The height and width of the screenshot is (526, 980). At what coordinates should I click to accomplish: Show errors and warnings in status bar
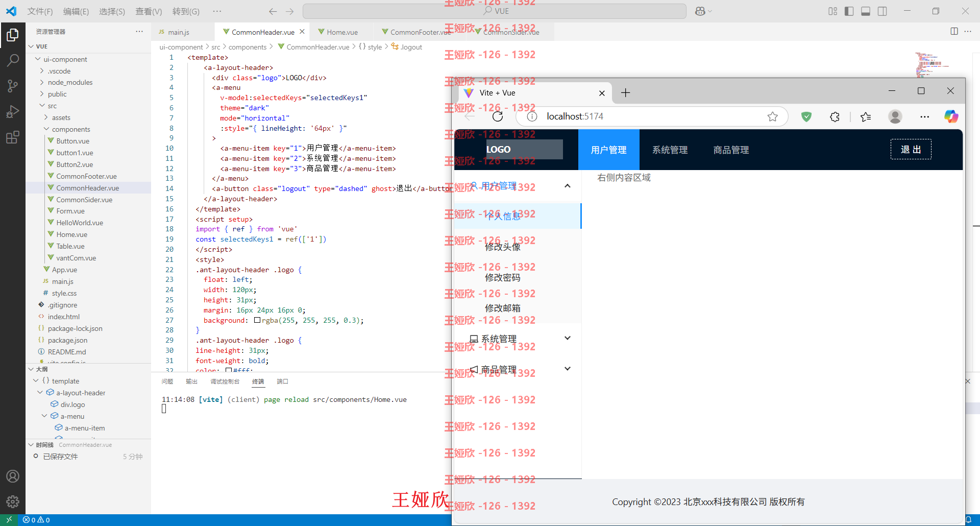pyautogui.click(x=36, y=520)
